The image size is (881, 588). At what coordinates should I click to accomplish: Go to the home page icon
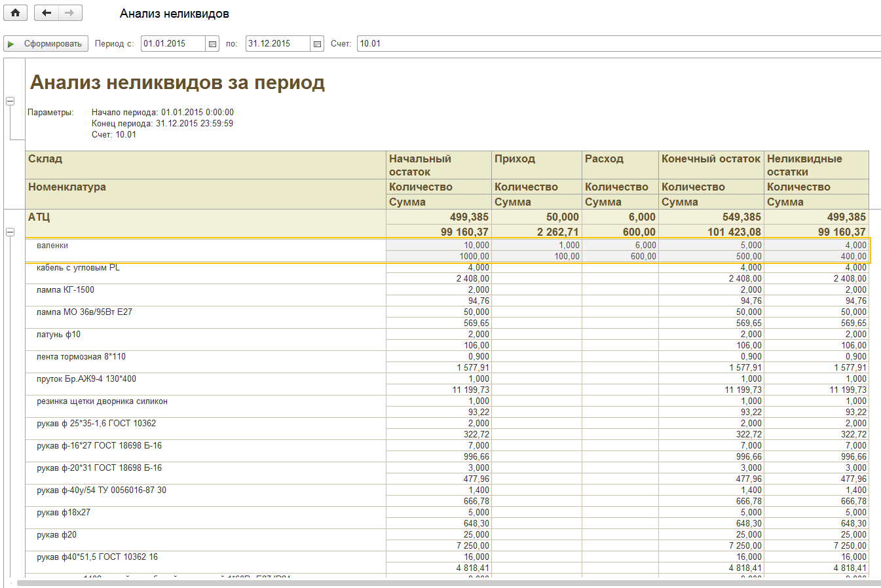tap(15, 12)
